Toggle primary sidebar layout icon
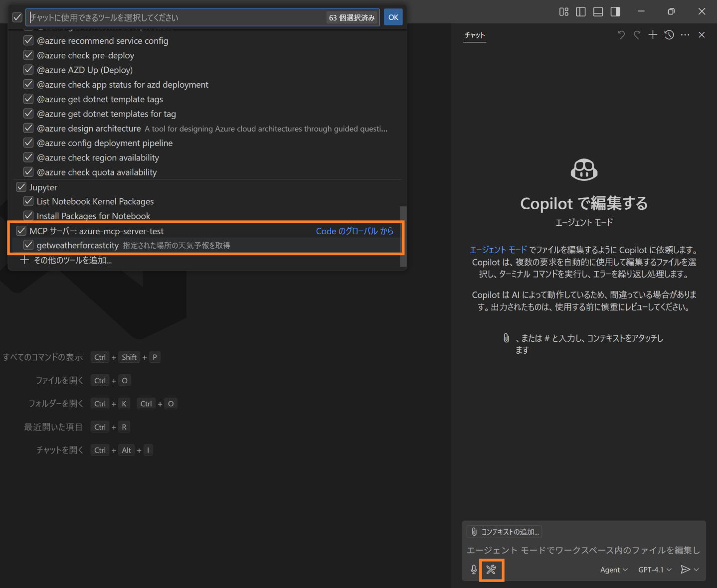The width and height of the screenshot is (717, 588). tap(581, 11)
